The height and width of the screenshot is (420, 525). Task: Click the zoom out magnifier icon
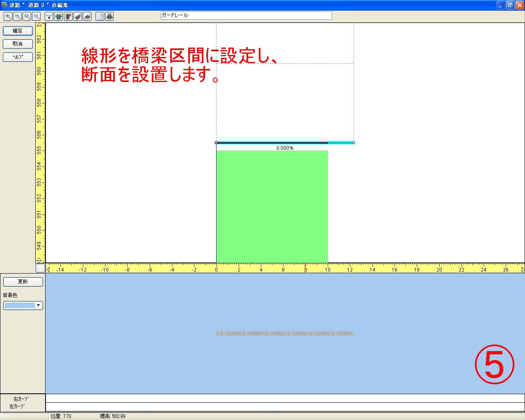coord(17,16)
